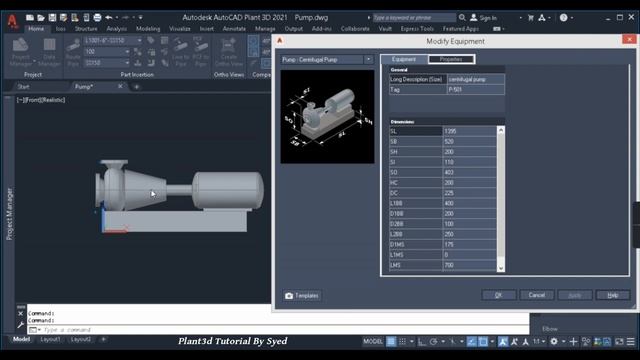640x360 pixels.
Task: Click the LMS dimension value 700
Action: [x=469, y=265]
